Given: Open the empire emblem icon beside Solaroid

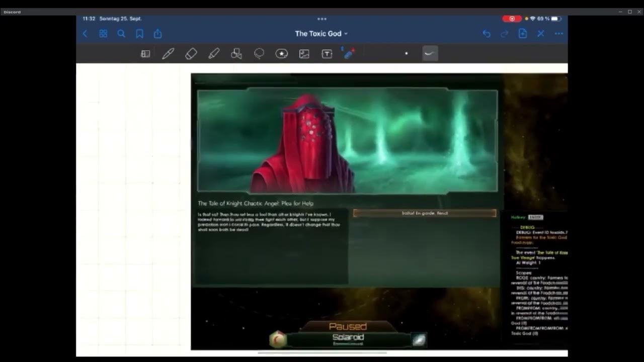Looking at the screenshot, I should tap(277, 339).
